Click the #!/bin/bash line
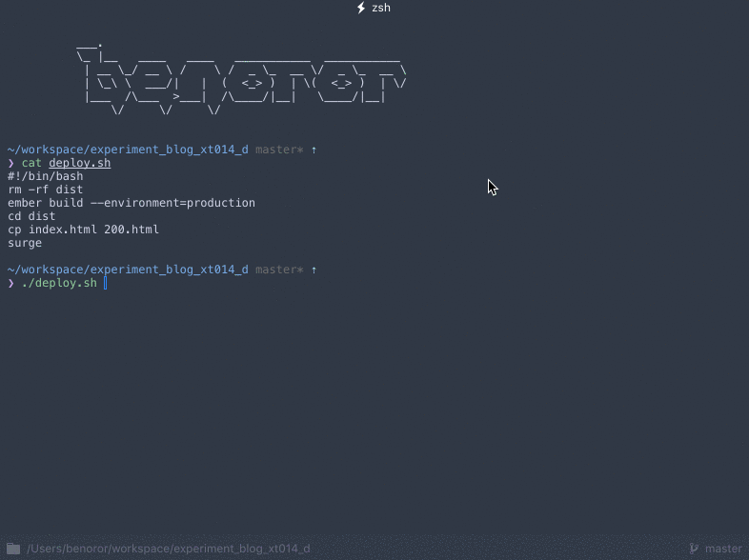 coord(46,176)
